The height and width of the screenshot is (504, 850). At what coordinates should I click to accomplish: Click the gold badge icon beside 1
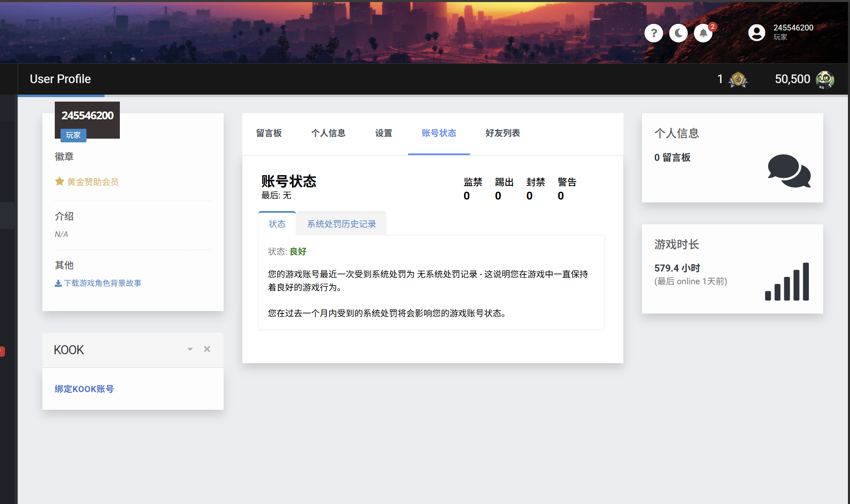point(738,79)
